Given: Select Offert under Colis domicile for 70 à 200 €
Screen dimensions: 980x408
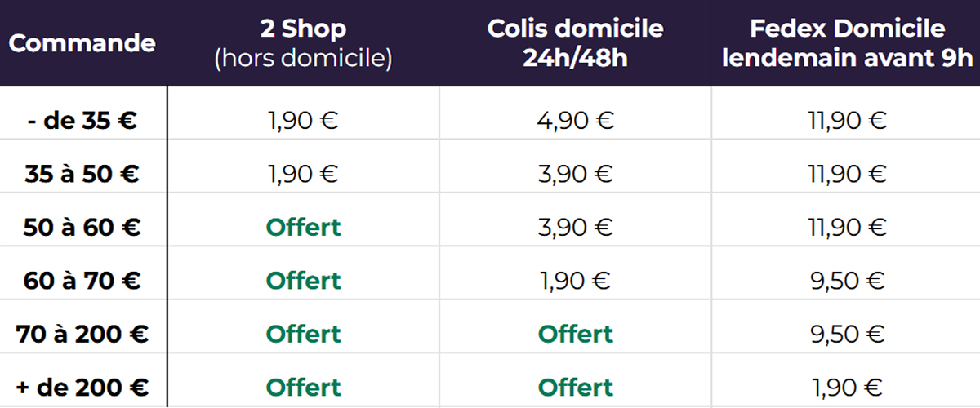Looking at the screenshot, I should point(575,334).
